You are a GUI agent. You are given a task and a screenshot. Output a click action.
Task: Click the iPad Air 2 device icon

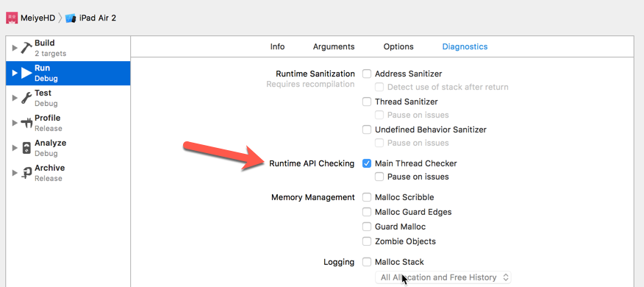point(71,18)
